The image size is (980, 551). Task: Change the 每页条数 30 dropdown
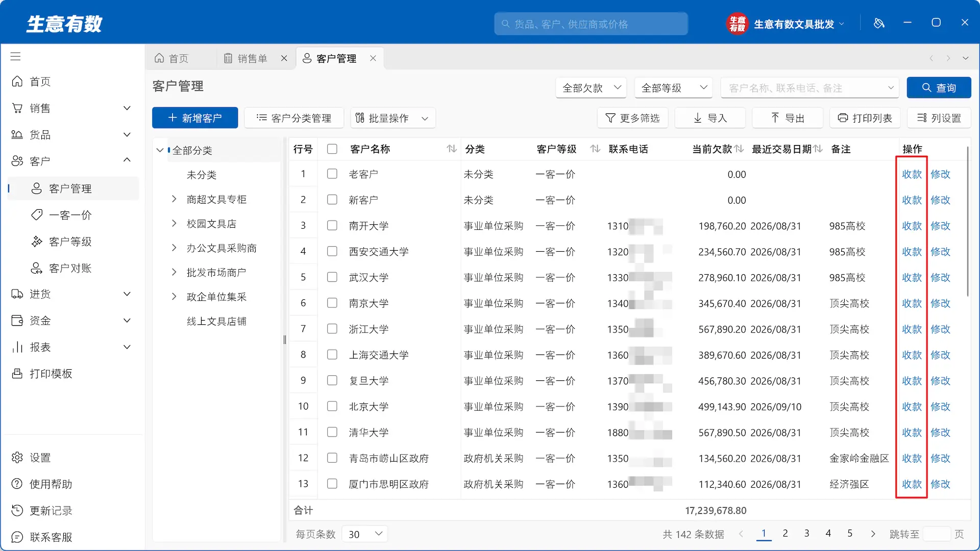[364, 534]
